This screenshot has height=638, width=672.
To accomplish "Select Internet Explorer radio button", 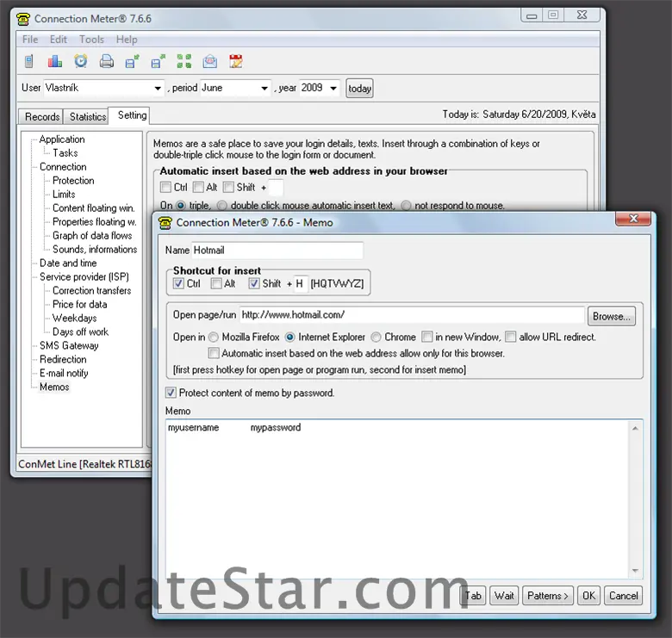I will pyautogui.click(x=289, y=338).
